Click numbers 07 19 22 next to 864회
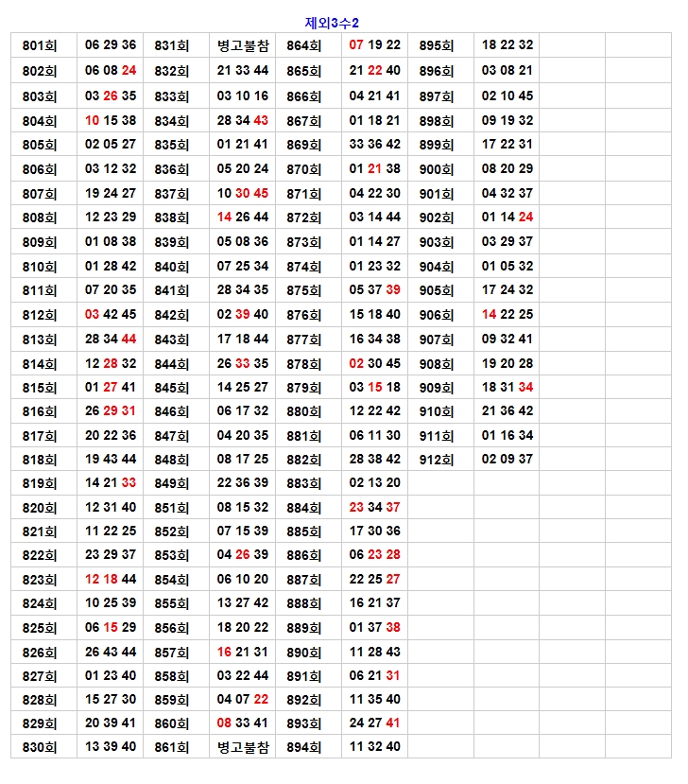Viewport: 688px width, 784px height. pos(374,45)
